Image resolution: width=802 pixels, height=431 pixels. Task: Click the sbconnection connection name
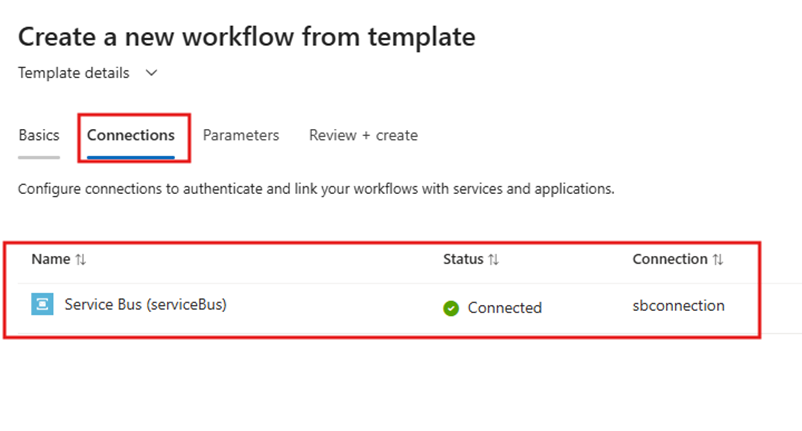point(678,306)
